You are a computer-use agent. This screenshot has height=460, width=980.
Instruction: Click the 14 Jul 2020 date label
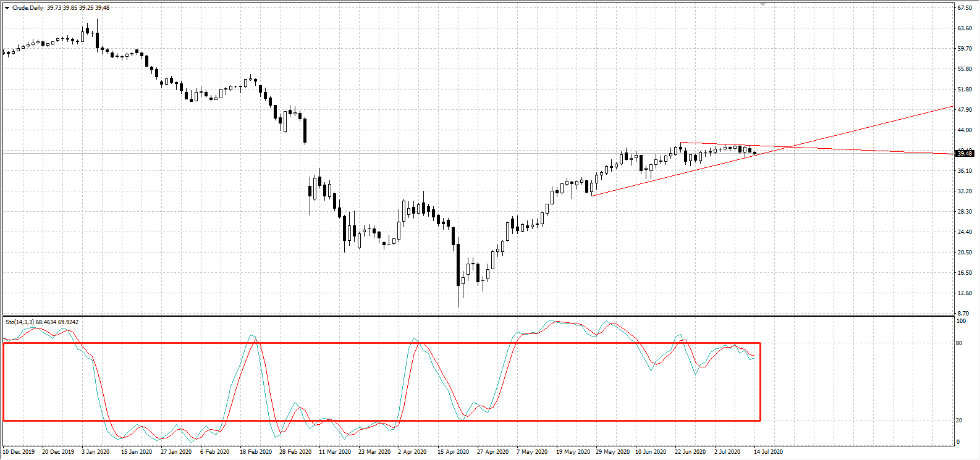click(x=768, y=452)
